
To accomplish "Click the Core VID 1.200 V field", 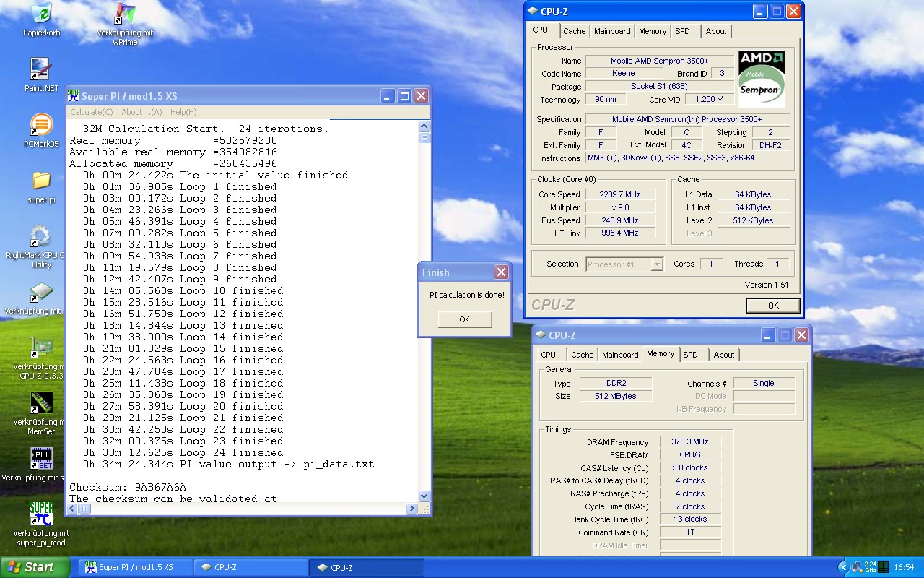I will 709,100.
